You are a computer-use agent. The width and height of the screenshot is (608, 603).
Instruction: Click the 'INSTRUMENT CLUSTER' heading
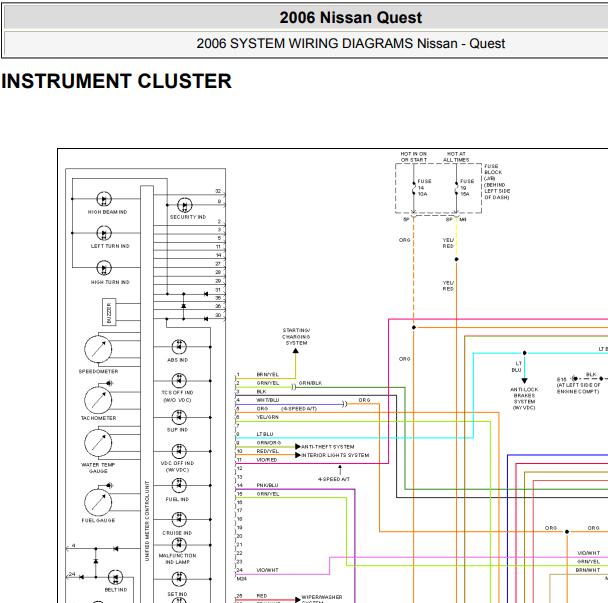click(116, 81)
